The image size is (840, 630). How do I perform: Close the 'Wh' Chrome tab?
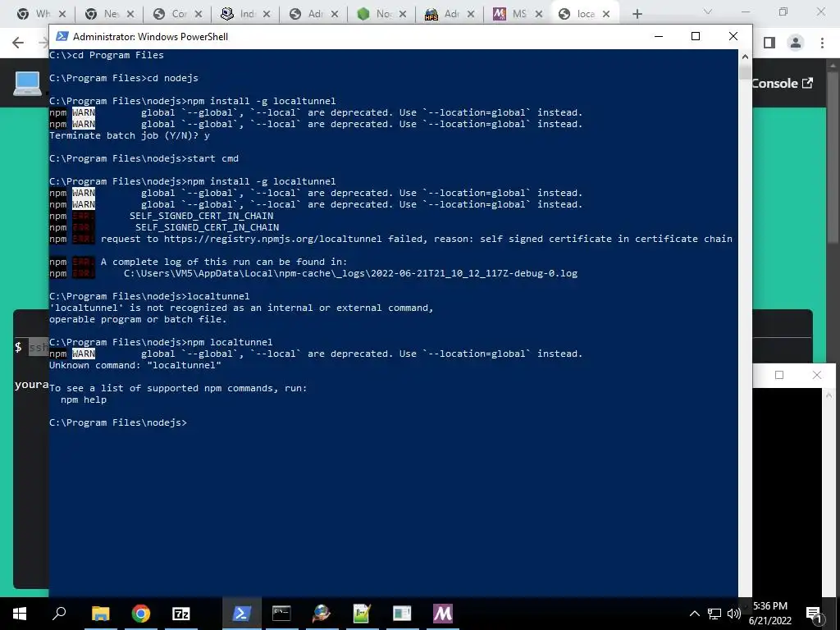62,14
